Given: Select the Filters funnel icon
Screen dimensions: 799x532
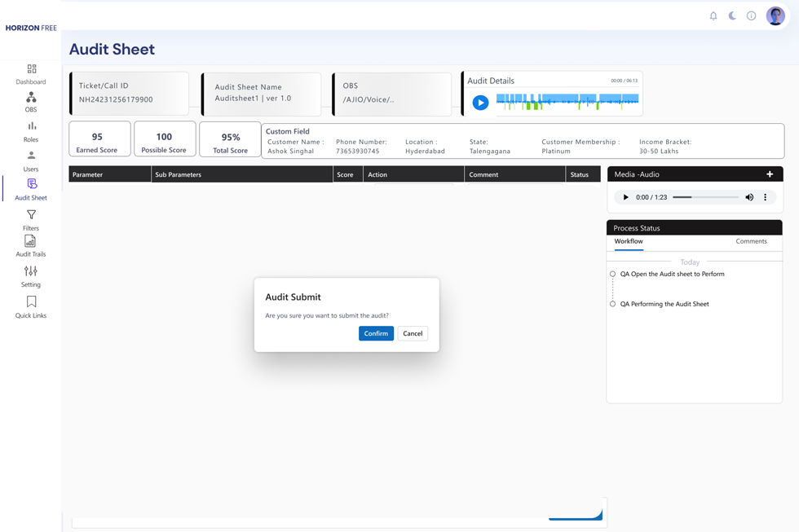Looking at the screenshot, I should (x=31, y=215).
